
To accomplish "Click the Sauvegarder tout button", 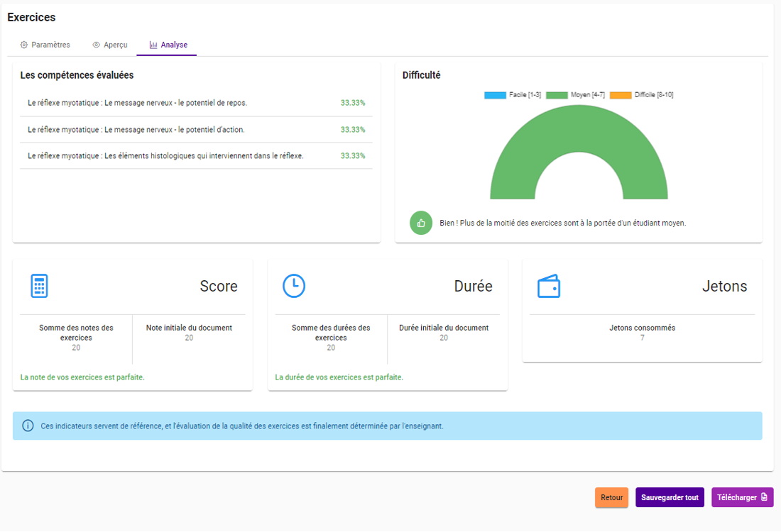I will 670,498.
